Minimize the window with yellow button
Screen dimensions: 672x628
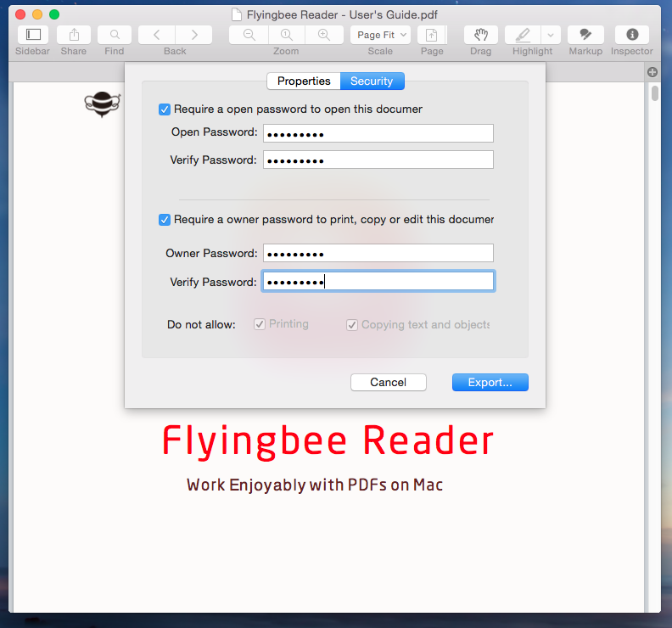point(37,14)
